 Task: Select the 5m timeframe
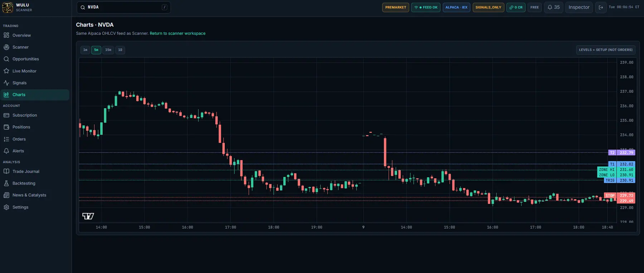(x=96, y=50)
